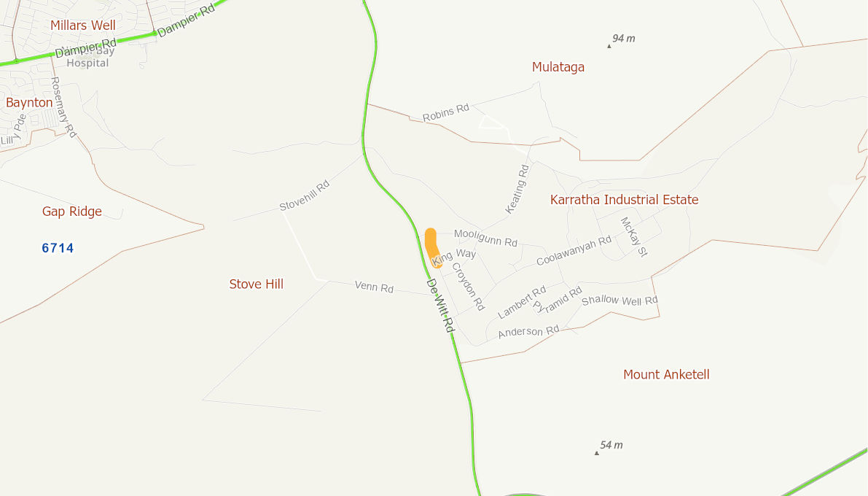Click the Anderson Rd street label
The height and width of the screenshot is (496, 868).
[528, 332]
